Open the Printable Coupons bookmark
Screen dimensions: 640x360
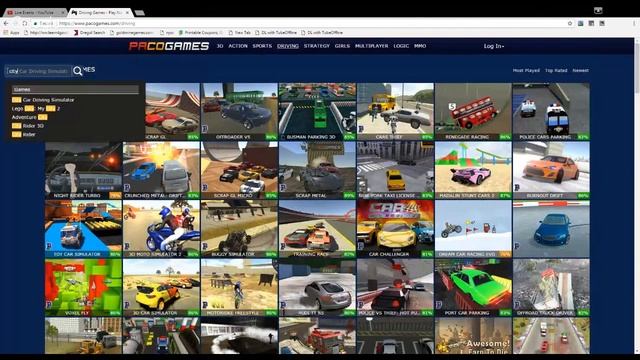pos(200,33)
